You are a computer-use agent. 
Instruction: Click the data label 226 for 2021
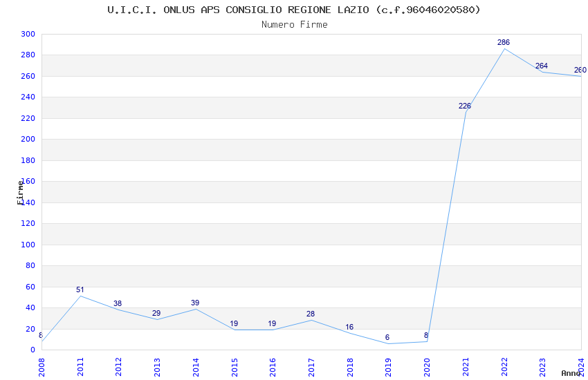point(465,106)
